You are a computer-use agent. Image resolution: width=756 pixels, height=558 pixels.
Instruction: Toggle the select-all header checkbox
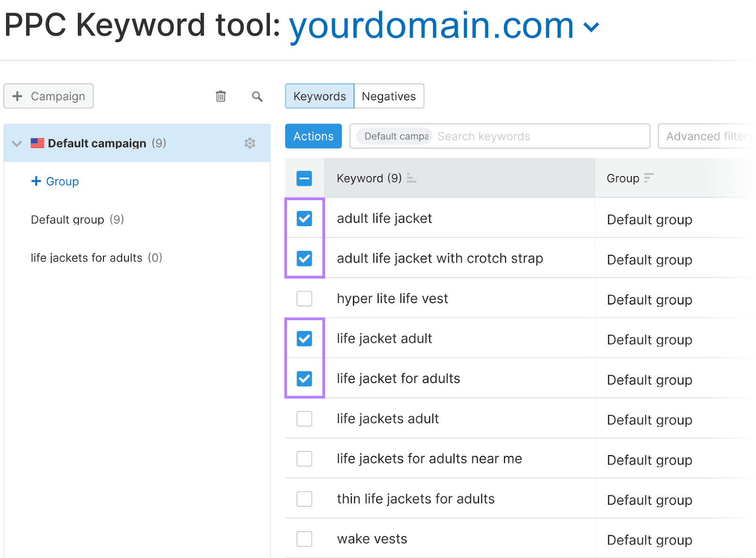[304, 178]
